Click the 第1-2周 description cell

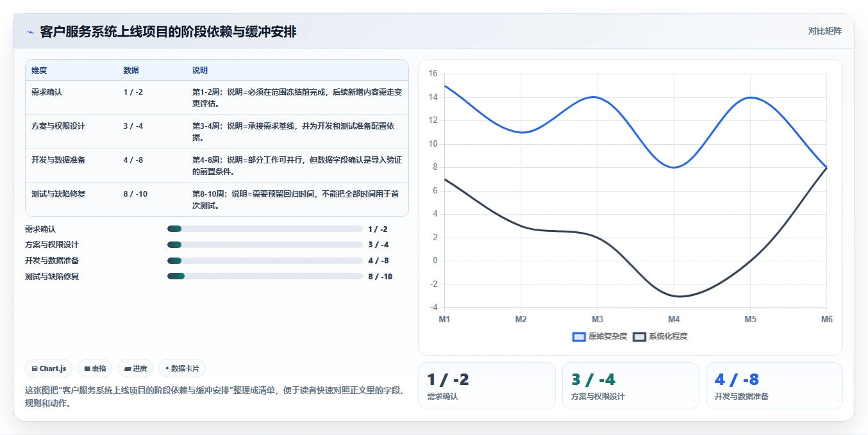pyautogui.click(x=297, y=97)
